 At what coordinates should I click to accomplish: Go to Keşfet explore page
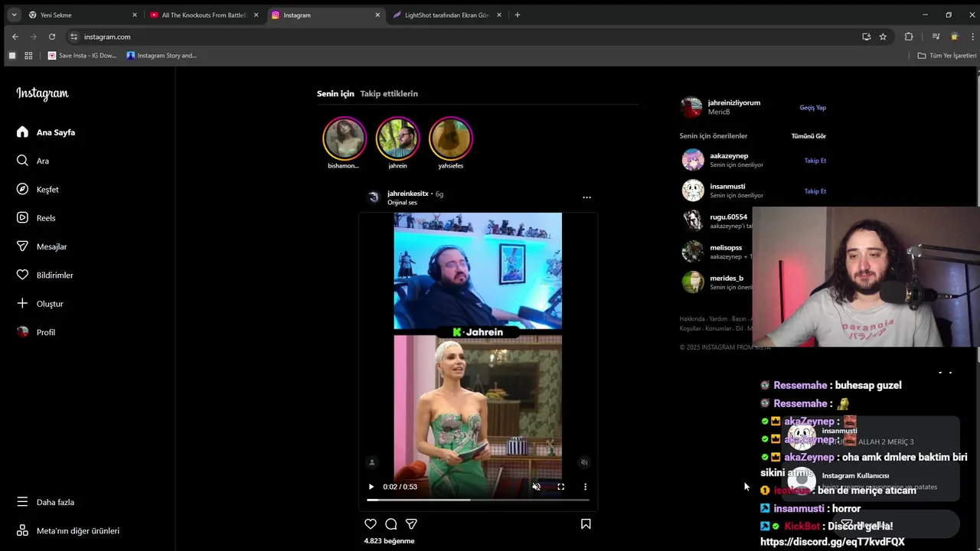click(38, 189)
